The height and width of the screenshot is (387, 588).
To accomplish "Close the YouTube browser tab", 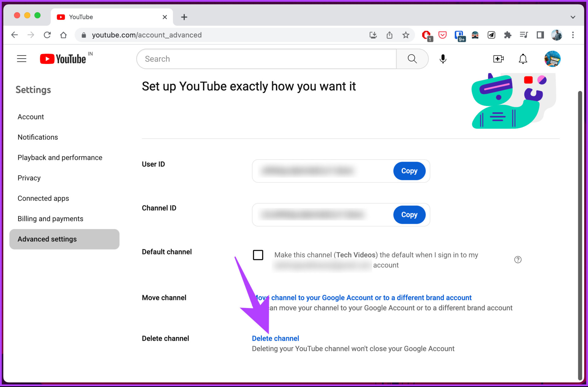I will click(165, 17).
